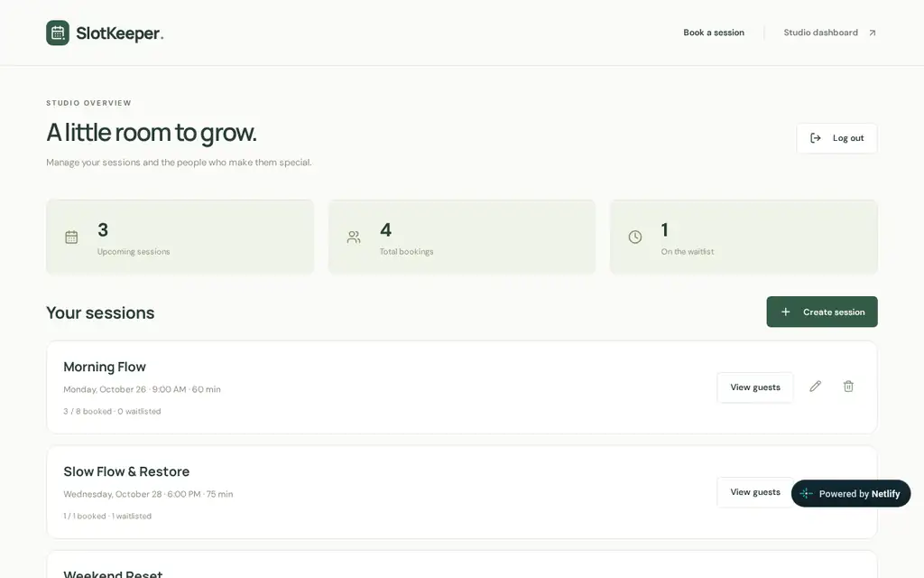Click the "STUDIO OVERVIEW" label
Image resolution: width=924 pixels, height=578 pixels.
tap(89, 103)
